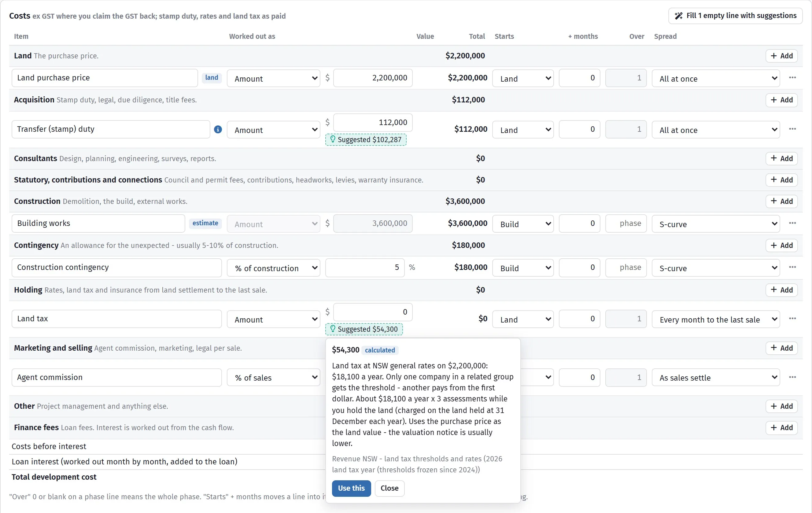
Task: Open the % of construction dropdown
Action: point(274,268)
